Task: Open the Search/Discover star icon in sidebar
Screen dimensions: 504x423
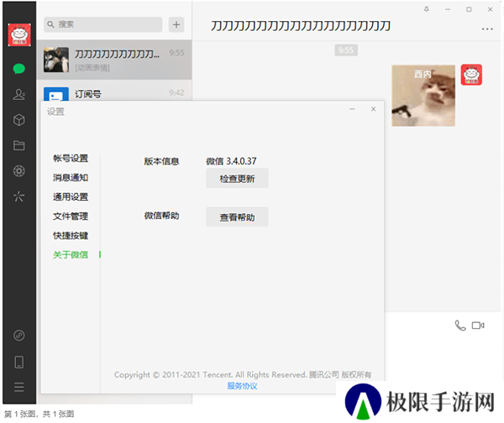Action: [19, 196]
